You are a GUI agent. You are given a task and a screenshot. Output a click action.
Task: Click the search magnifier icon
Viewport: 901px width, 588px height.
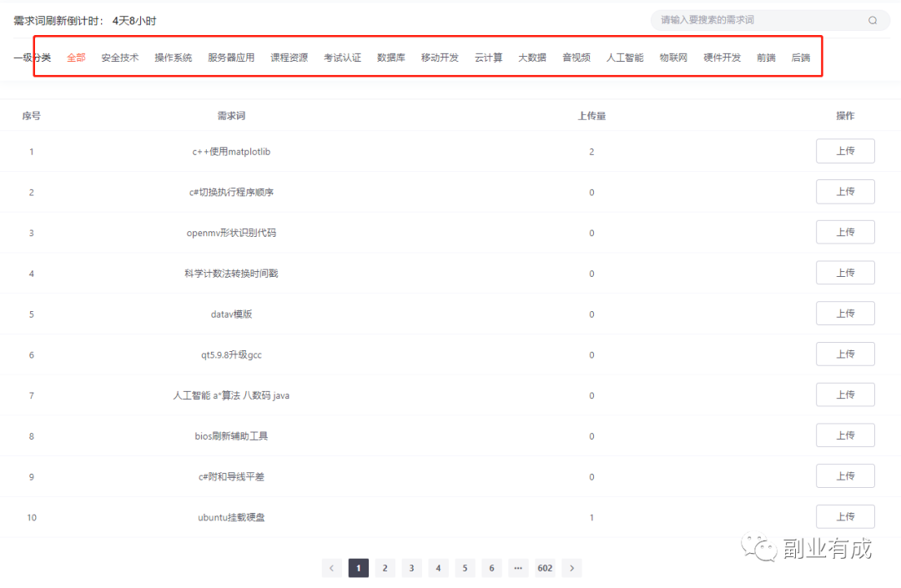(x=873, y=21)
